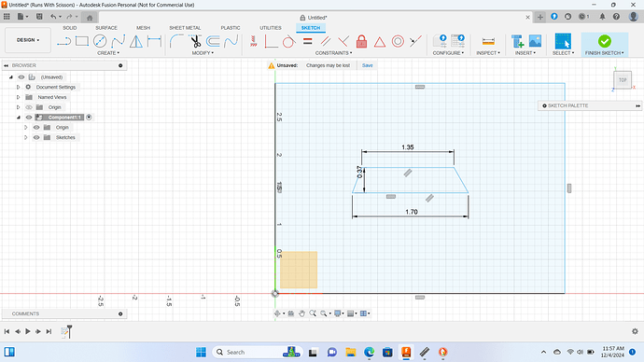Toggle visibility of Component1 Origin folder

coord(36,127)
